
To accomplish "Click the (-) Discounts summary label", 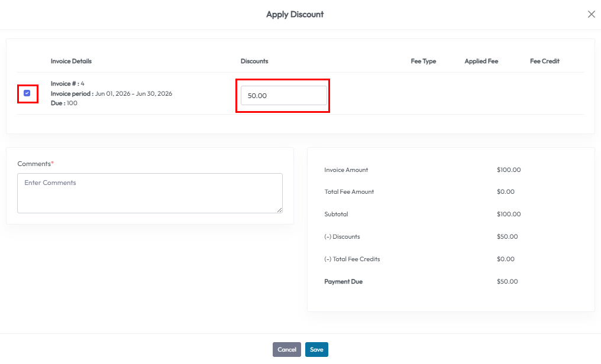I will point(342,237).
